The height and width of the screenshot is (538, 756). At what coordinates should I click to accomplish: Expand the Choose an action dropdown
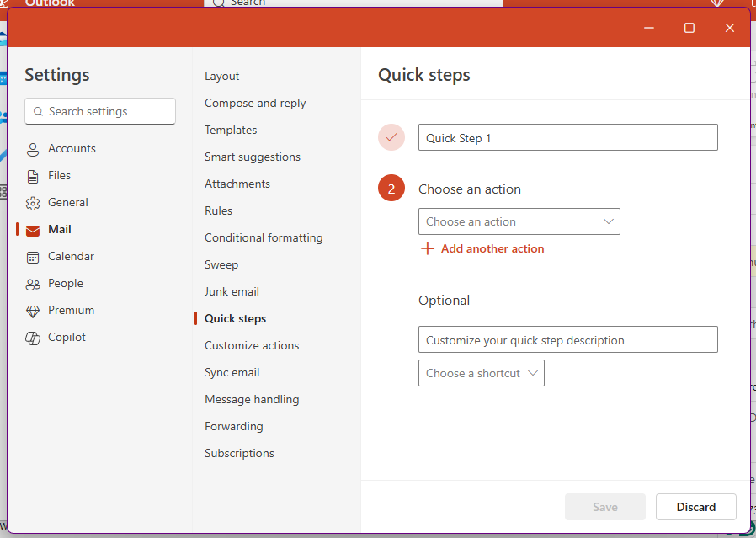coord(519,221)
